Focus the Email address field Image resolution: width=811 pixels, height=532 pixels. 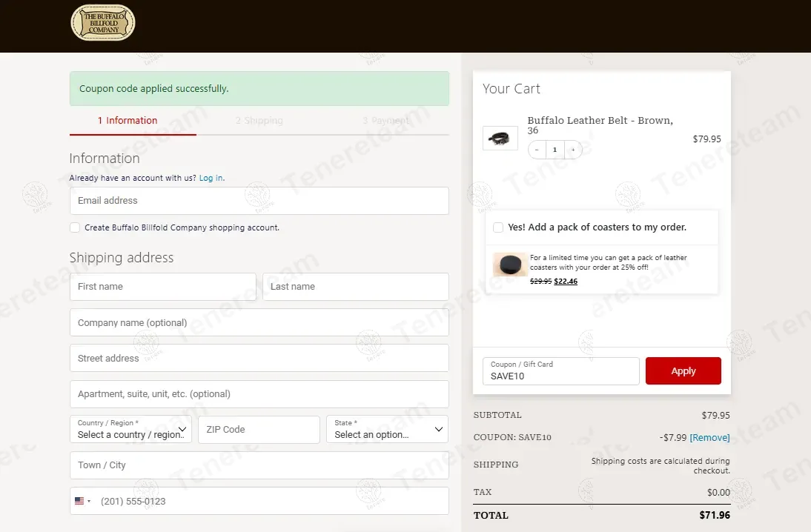click(259, 201)
